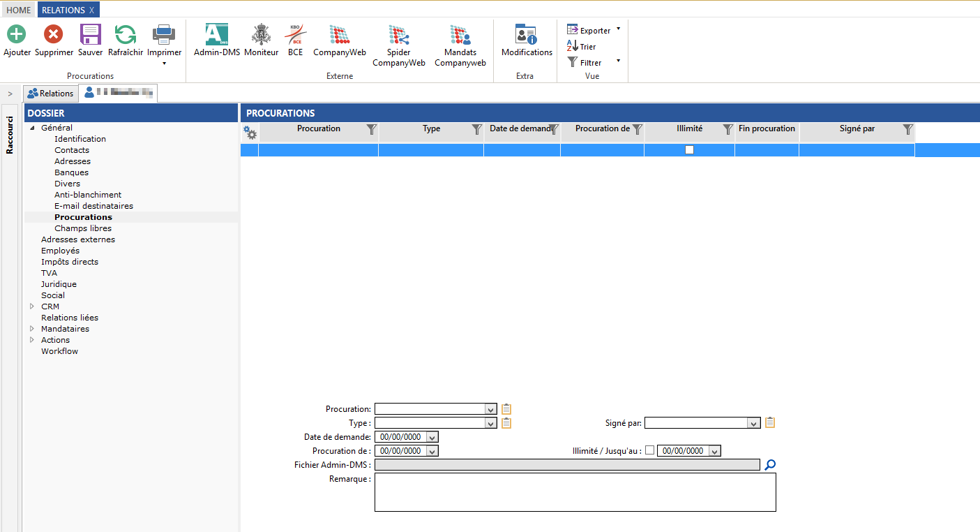
Task: Open Contacts in the dossier tree
Action: point(72,150)
